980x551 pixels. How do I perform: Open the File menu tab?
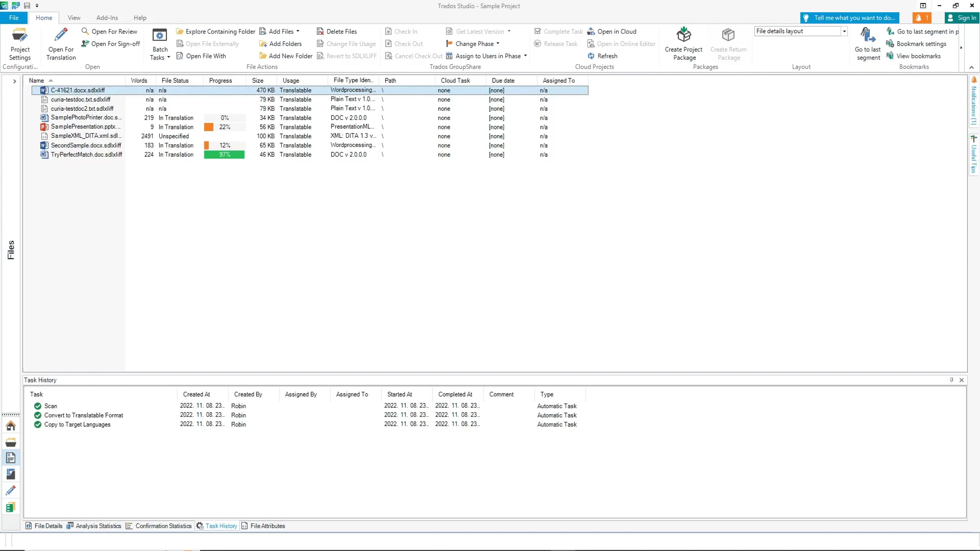14,18
